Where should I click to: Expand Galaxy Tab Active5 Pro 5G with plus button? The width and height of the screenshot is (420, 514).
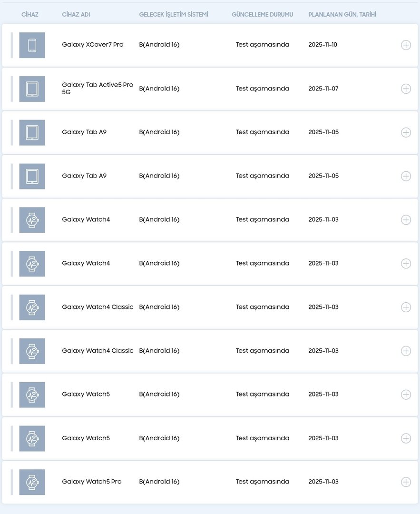406,89
